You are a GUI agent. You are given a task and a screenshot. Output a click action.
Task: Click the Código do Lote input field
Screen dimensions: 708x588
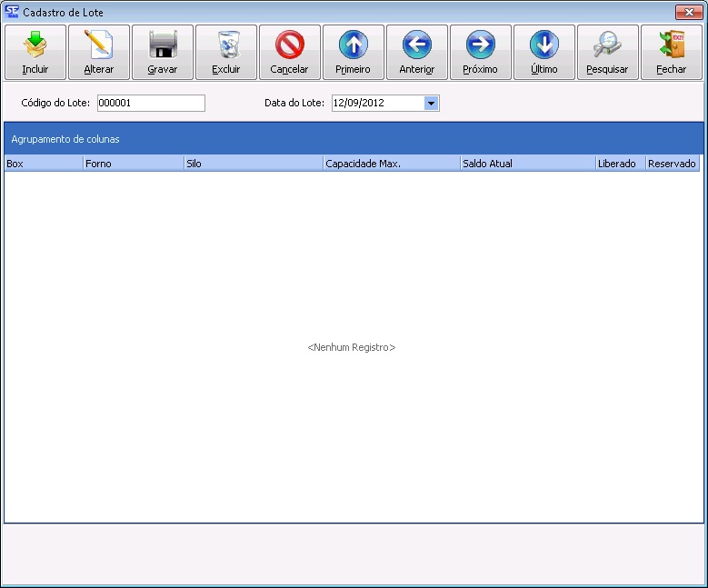click(x=151, y=104)
